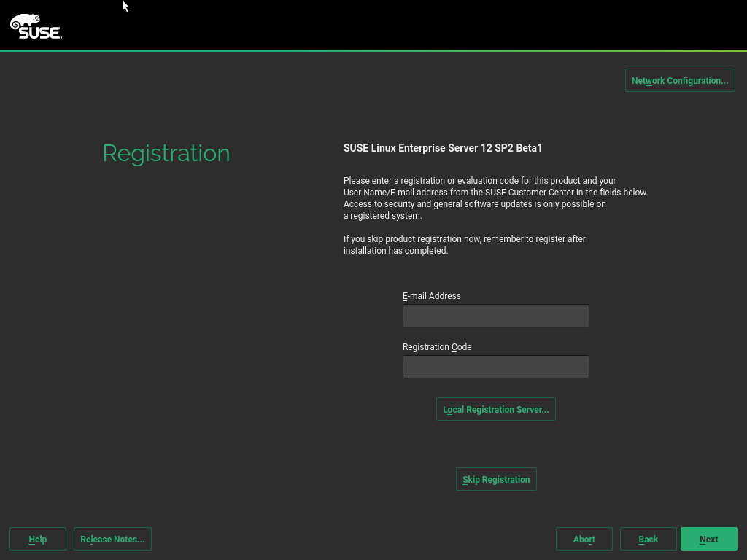Select the Registration Code label
Image resolution: width=747 pixels, height=560 pixels.
pyautogui.click(x=437, y=347)
